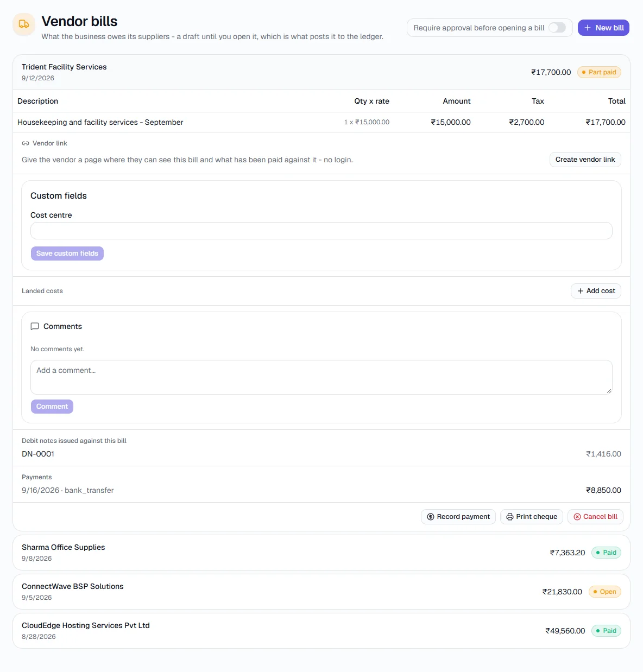The width and height of the screenshot is (643, 672).
Task: Create a new bill
Action: (x=603, y=28)
